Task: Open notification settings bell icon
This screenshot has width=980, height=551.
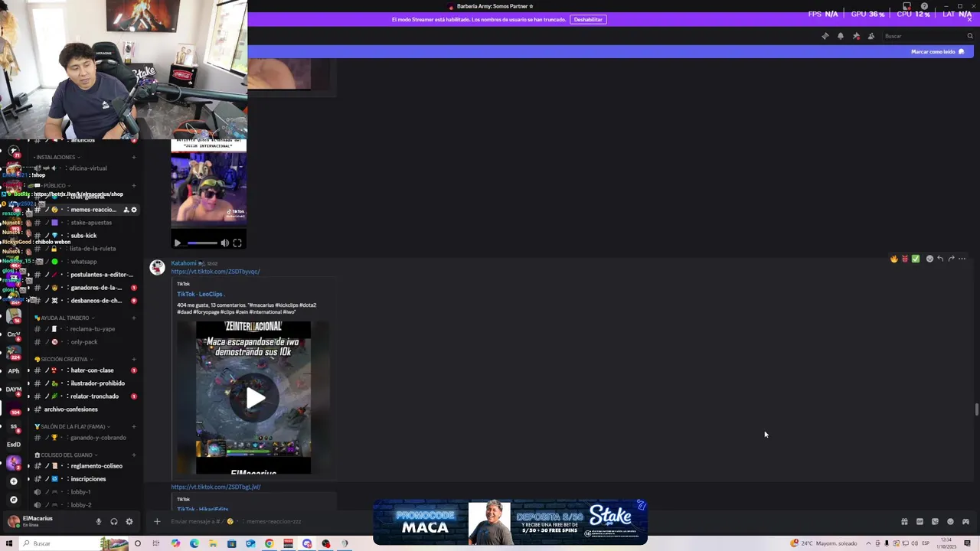Action: tap(840, 36)
